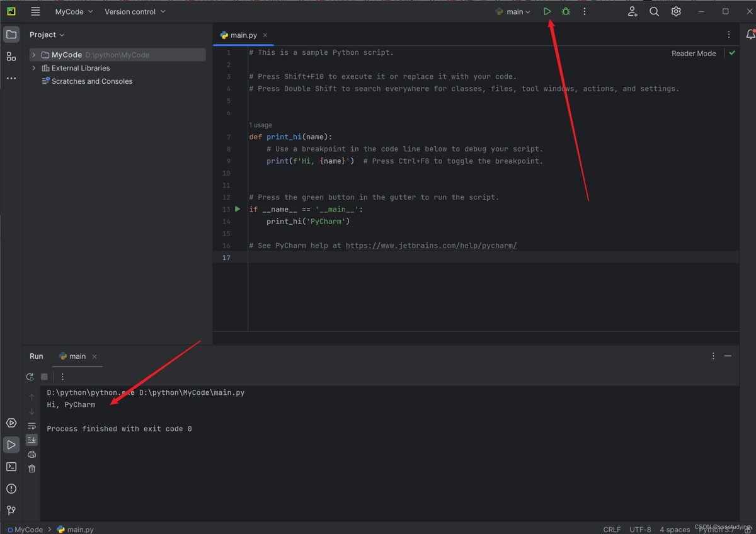
Task: Toggle soft-wrap in the Run console
Action: pyautogui.click(x=32, y=426)
